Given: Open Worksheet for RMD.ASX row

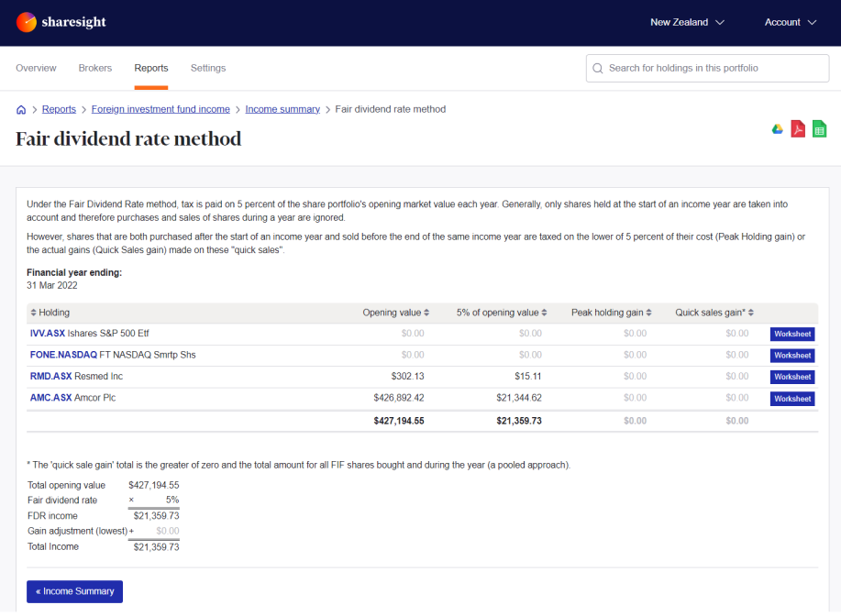Looking at the screenshot, I should 792,377.
